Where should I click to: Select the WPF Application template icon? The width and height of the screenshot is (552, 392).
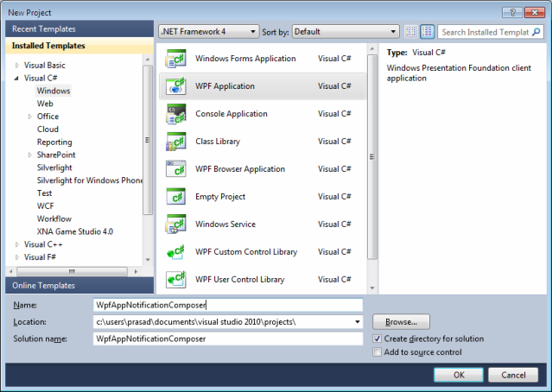[x=175, y=86]
